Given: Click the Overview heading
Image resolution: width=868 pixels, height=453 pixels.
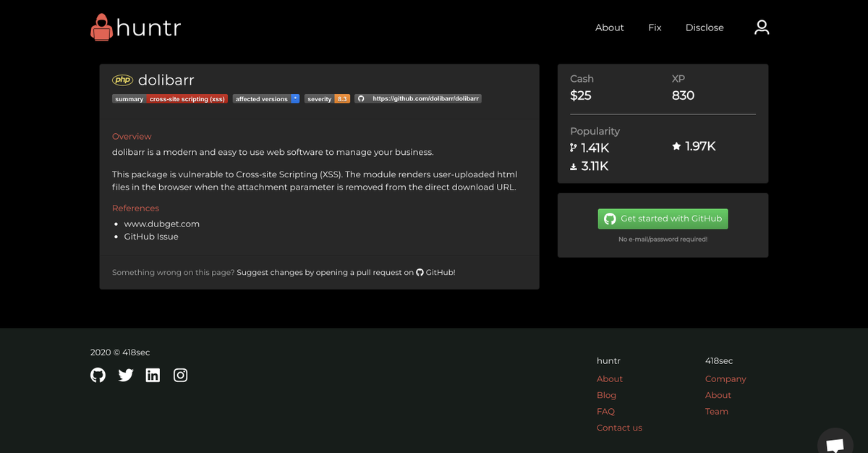Looking at the screenshot, I should coord(132,136).
